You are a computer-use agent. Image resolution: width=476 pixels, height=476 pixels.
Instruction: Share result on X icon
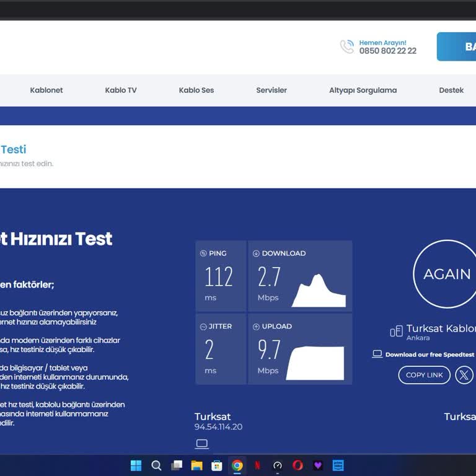[464, 375]
